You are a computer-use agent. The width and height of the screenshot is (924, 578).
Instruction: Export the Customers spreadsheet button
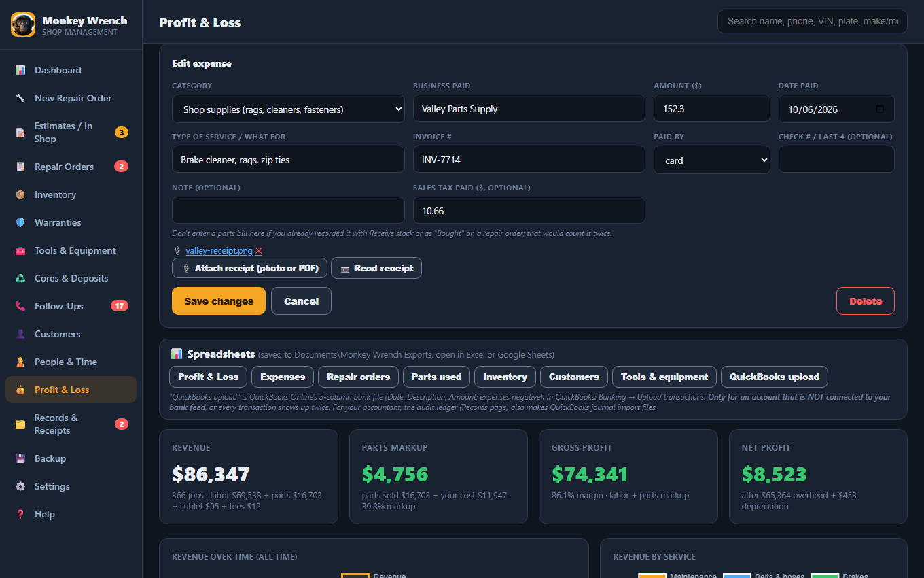pos(574,377)
